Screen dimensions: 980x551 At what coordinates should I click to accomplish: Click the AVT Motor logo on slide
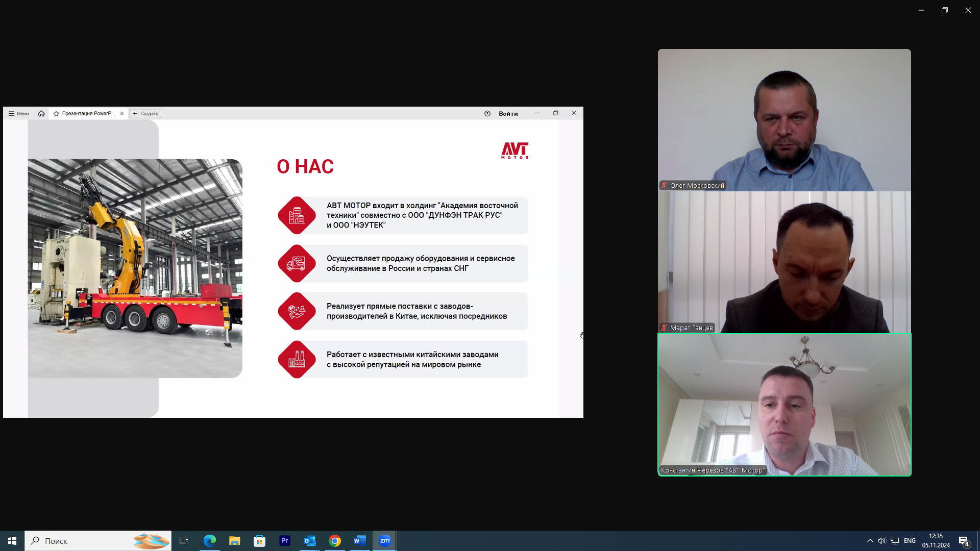tap(514, 151)
